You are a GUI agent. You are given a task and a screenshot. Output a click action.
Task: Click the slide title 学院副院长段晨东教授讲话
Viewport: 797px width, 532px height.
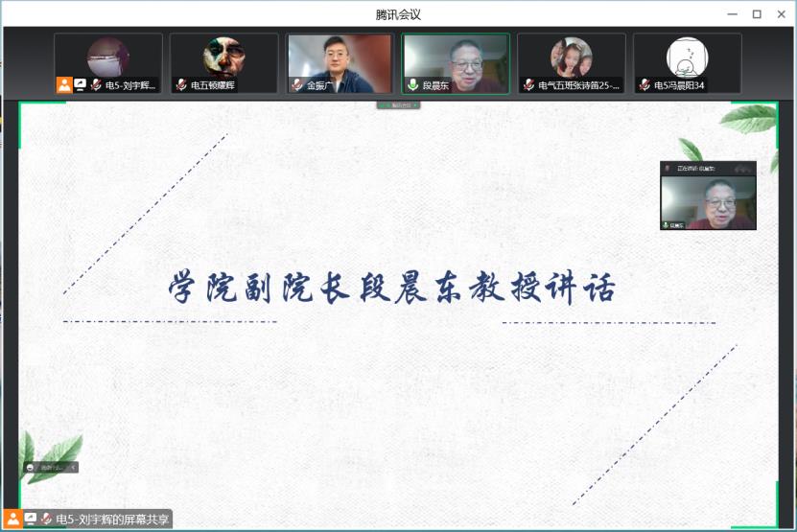tap(391, 289)
